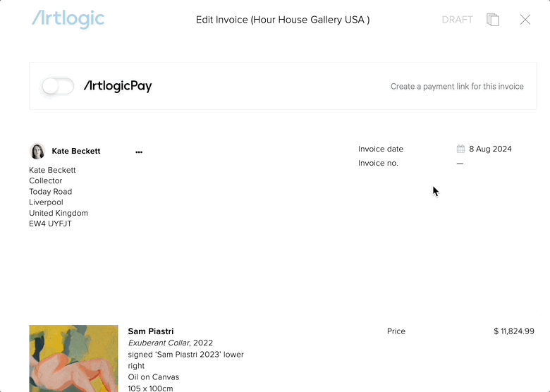Click the Edit Invoice header title
The width and height of the screenshot is (550, 392).
coord(283,20)
